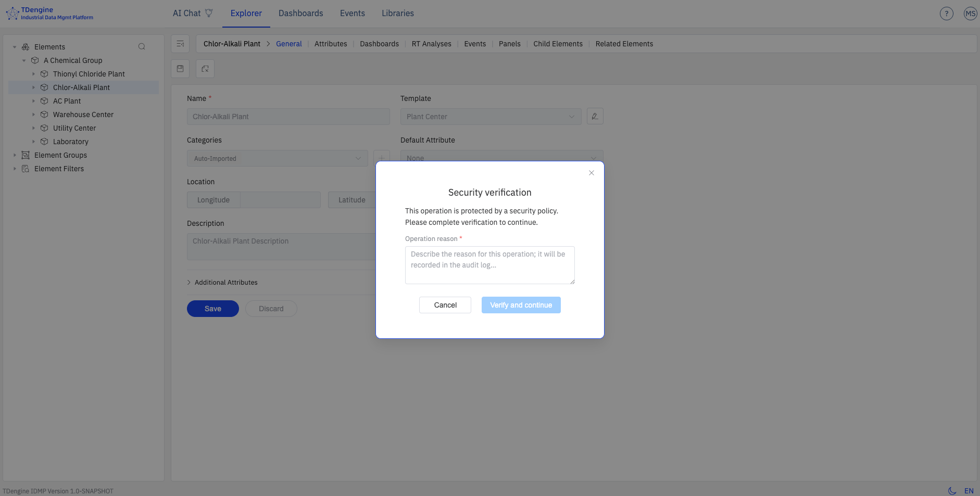This screenshot has height=496, width=980.
Task: Open the Libraries top menu
Action: click(398, 14)
